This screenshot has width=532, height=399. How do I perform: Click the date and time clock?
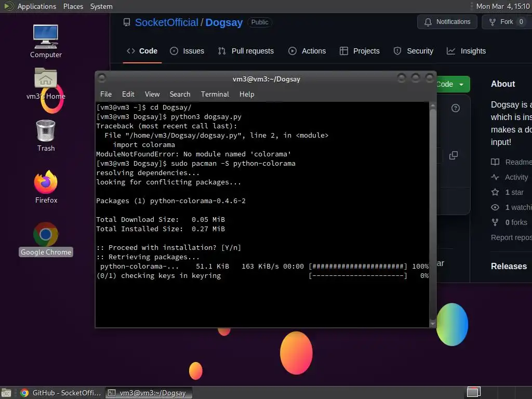[x=502, y=6]
